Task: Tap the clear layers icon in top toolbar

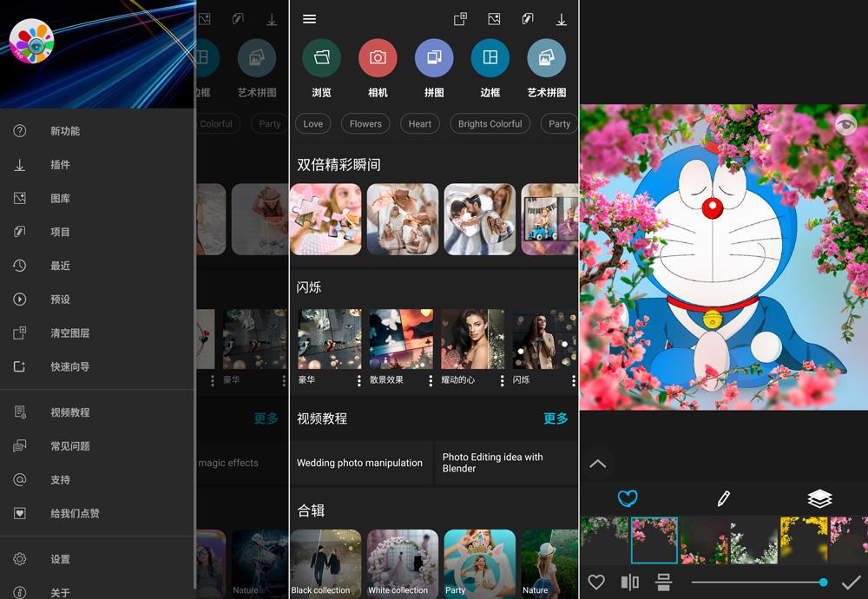Action: (460, 19)
